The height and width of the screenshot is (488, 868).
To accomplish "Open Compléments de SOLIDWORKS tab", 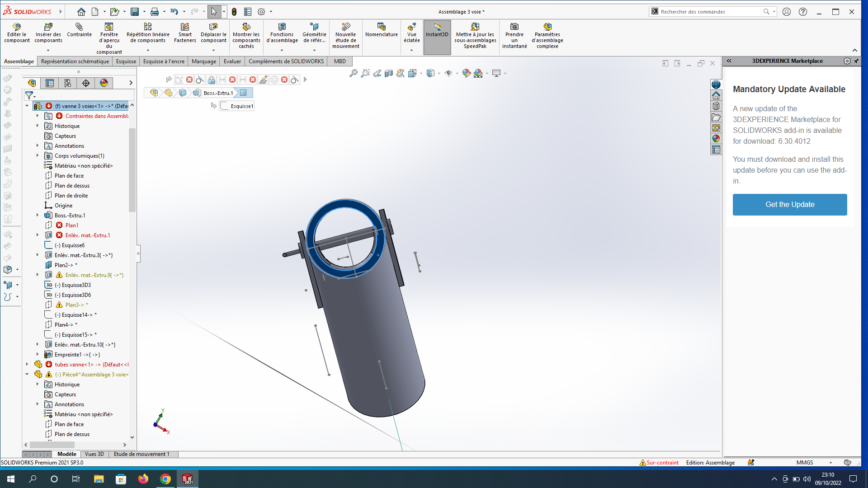I will pyautogui.click(x=286, y=61).
